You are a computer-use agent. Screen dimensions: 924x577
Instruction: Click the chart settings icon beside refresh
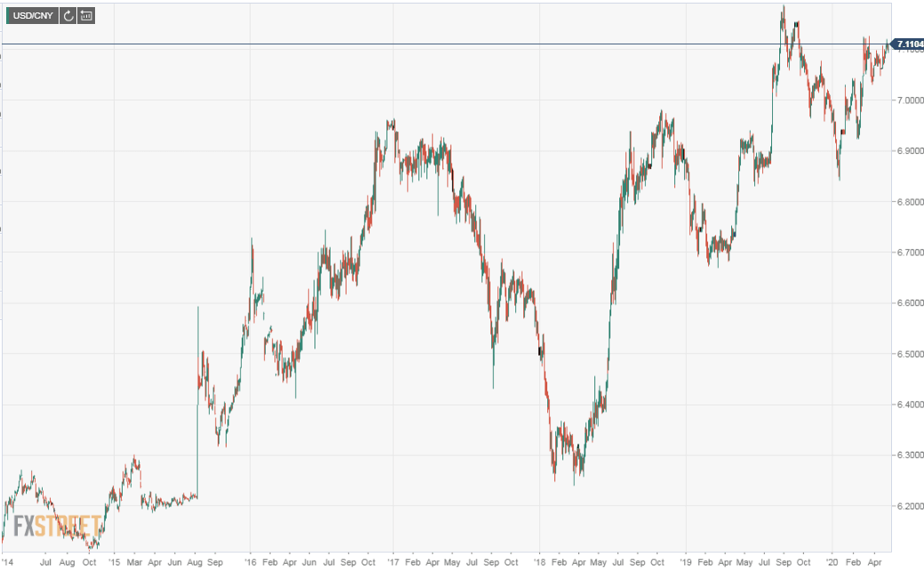click(x=86, y=15)
